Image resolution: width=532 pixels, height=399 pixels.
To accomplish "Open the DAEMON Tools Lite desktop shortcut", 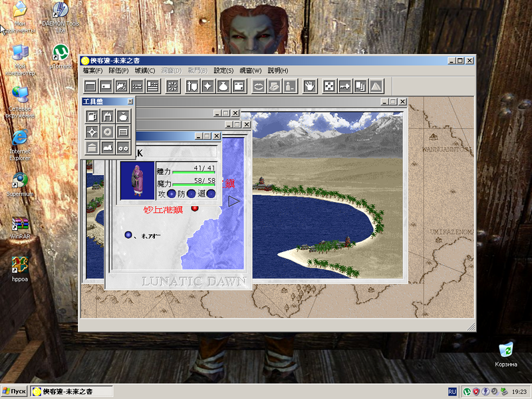I will tap(61, 18).
